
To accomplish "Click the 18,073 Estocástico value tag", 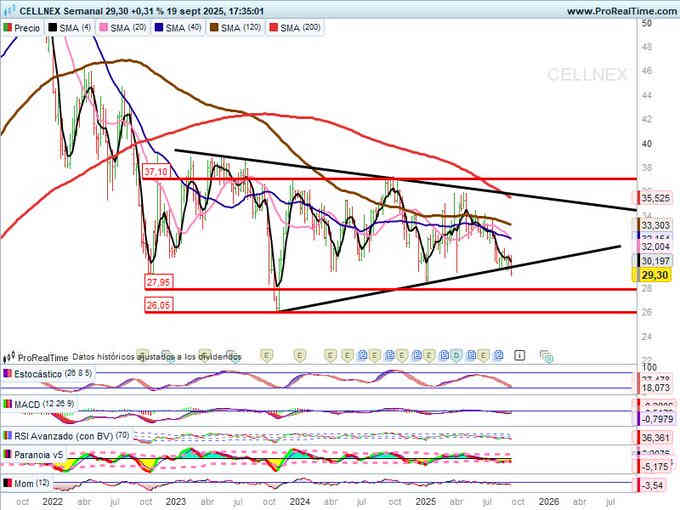I will (655, 387).
